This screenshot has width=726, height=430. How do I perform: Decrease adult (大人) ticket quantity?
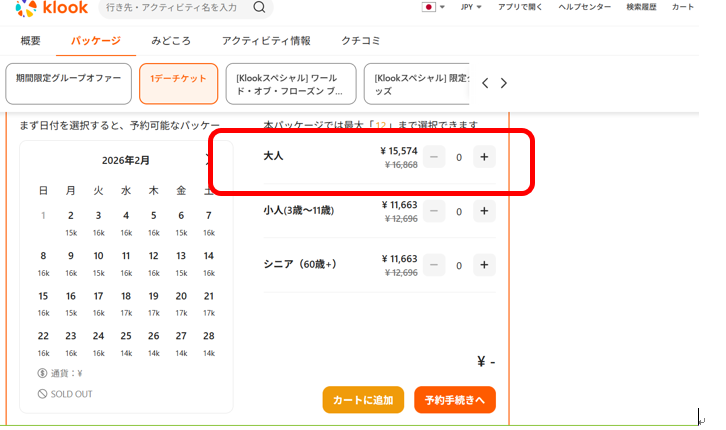[434, 157]
